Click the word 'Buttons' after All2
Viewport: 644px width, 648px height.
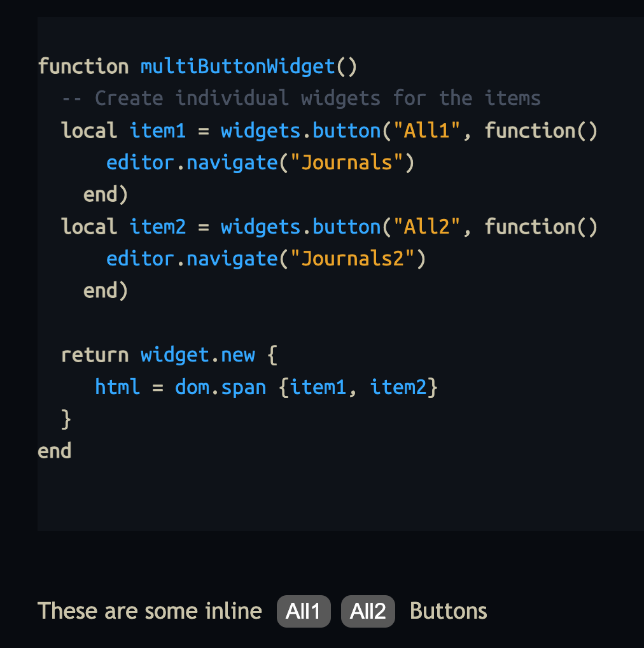[449, 611]
